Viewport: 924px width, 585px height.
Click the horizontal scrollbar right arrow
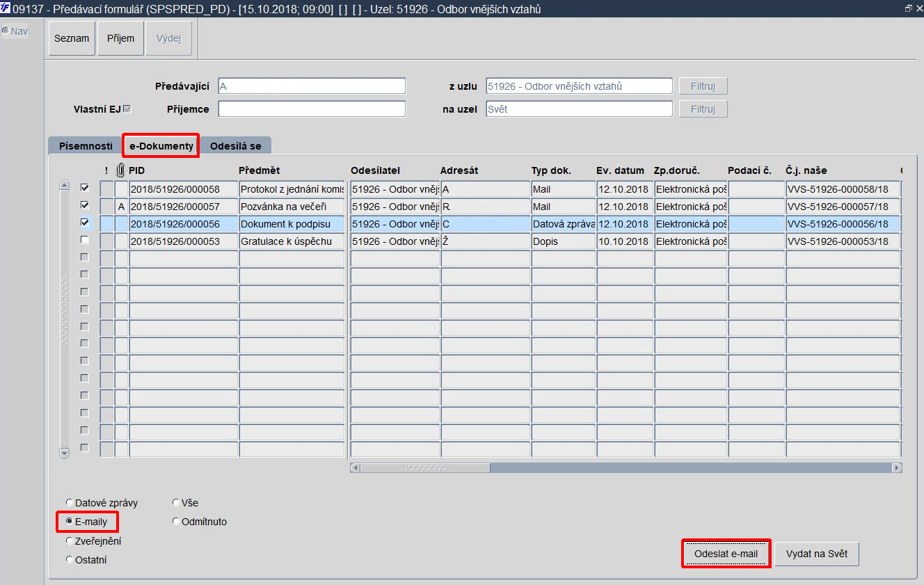897,468
